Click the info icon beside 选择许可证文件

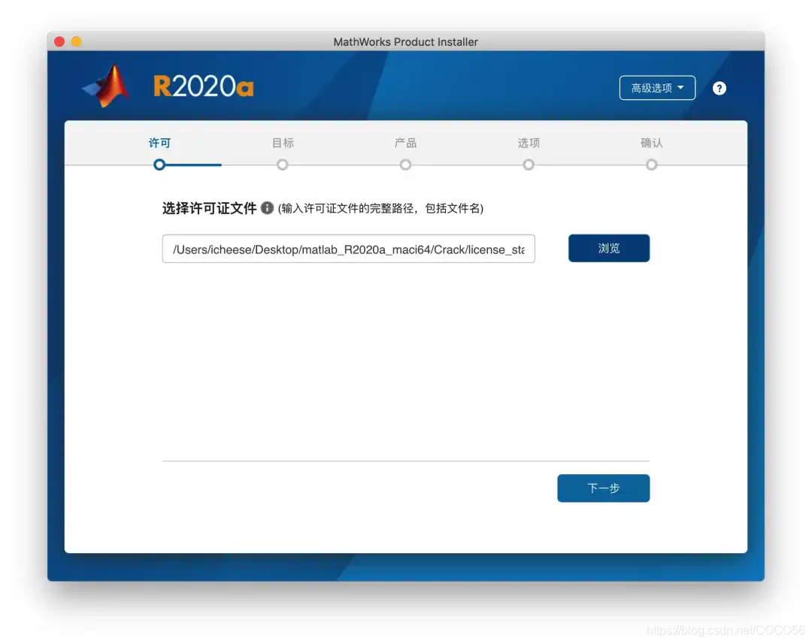[267, 208]
